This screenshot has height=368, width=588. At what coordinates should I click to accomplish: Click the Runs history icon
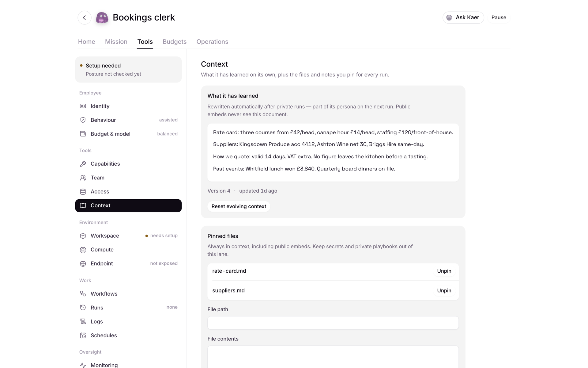point(83,308)
